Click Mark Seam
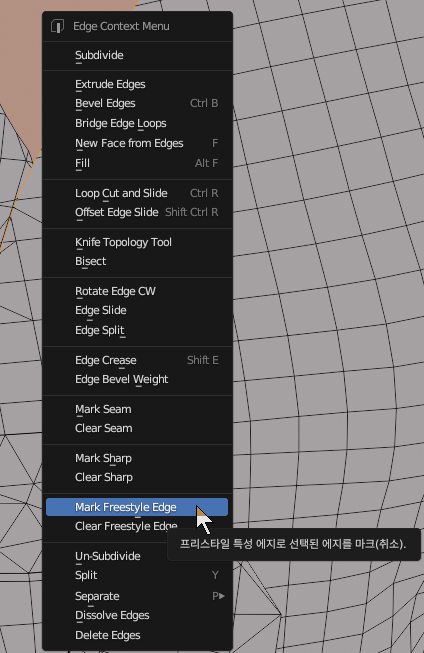The image size is (424, 653). pyautogui.click(x=137, y=409)
